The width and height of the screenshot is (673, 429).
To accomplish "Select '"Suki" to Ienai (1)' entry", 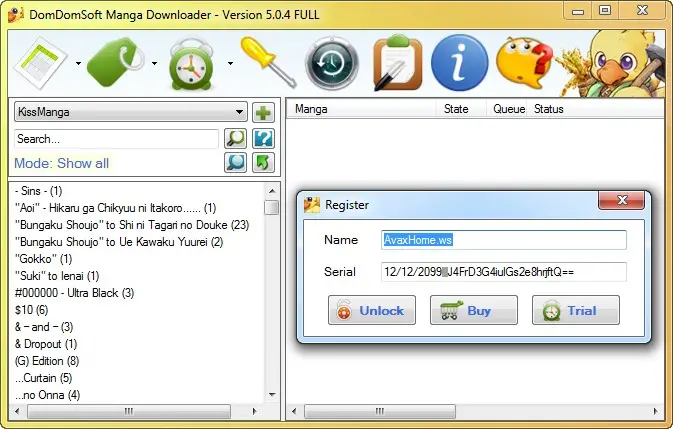I will 57,276.
